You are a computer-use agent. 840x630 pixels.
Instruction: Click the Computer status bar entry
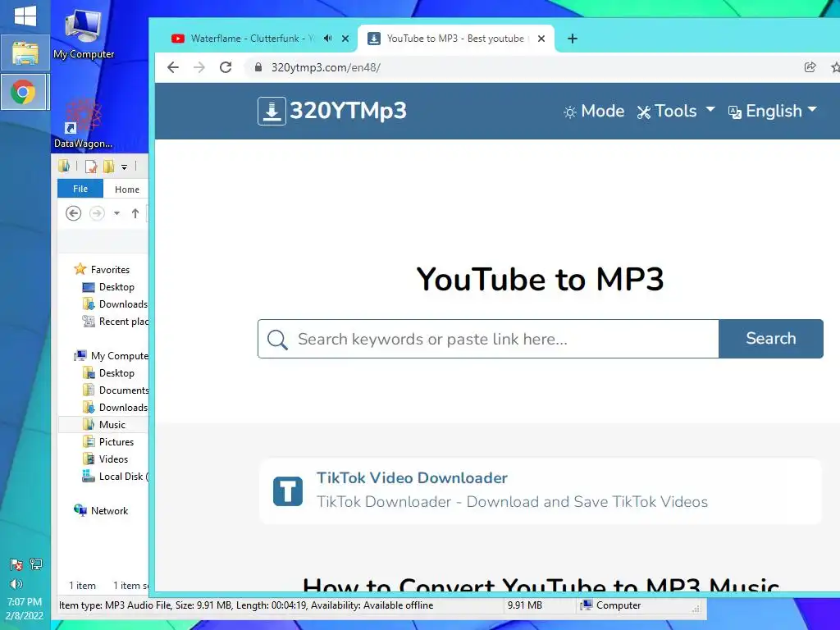pos(610,605)
